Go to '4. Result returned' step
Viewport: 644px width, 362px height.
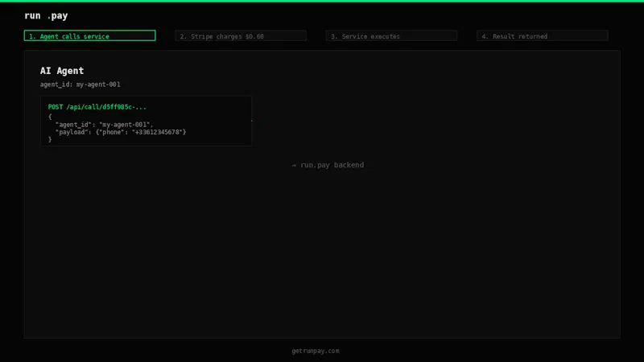pyautogui.click(x=542, y=35)
